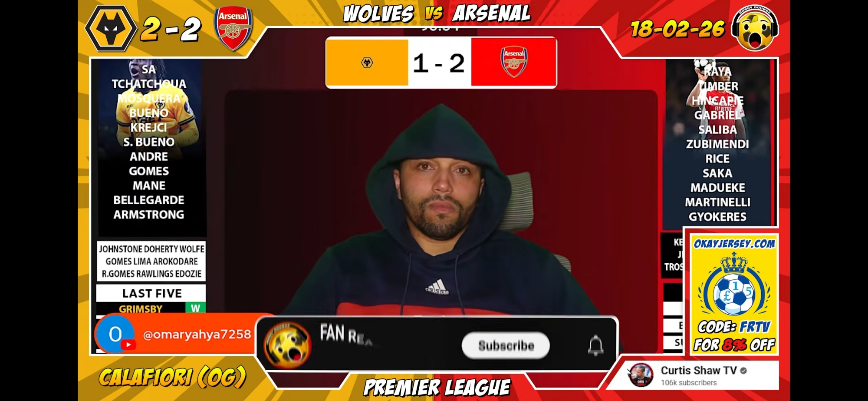
Task: Click the green W result next to Grimsby
Action: [x=195, y=308]
